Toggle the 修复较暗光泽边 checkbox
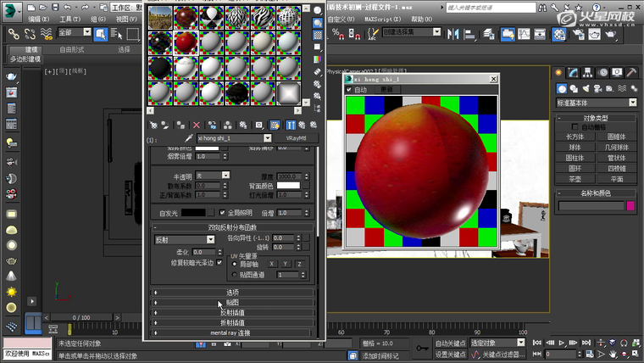The width and height of the screenshot is (644, 363). [219, 263]
